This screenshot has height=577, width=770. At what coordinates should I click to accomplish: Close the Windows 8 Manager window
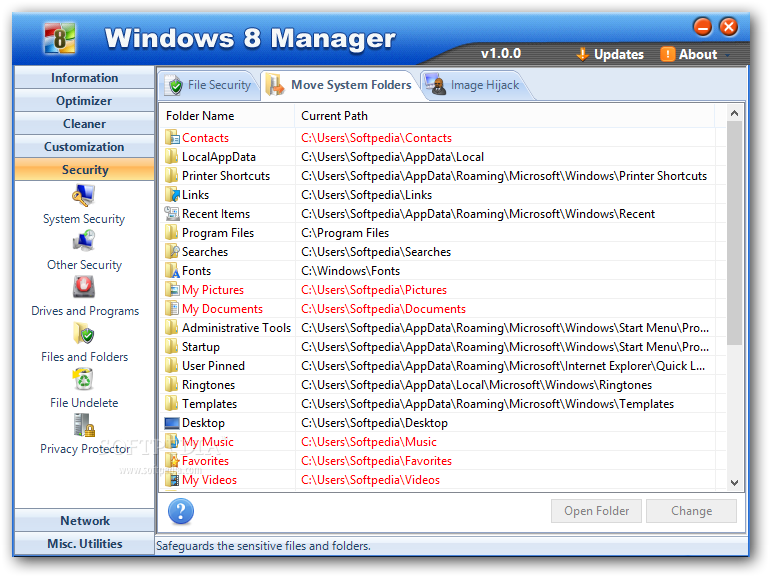pos(729,27)
